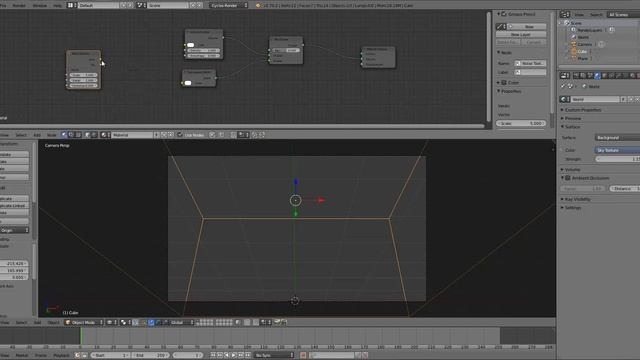This screenshot has height=360, width=640.
Task: Click World datablock browse icon
Action: click(x=565, y=99)
